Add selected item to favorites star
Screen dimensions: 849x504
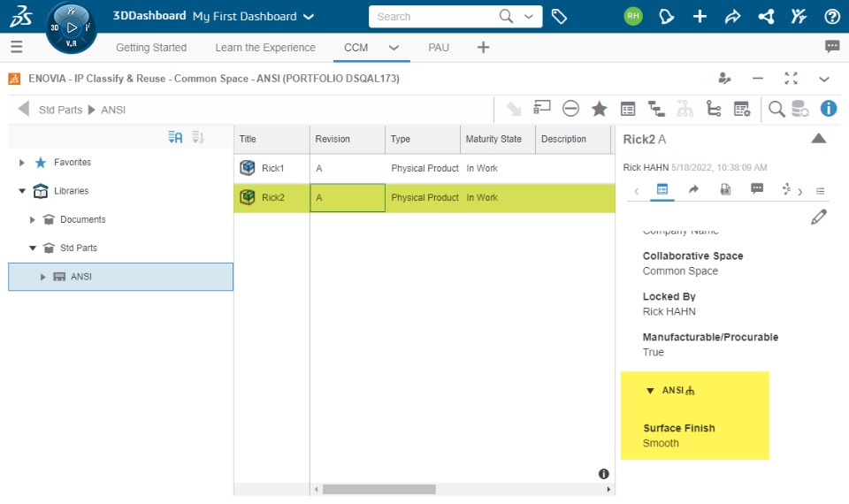599,109
